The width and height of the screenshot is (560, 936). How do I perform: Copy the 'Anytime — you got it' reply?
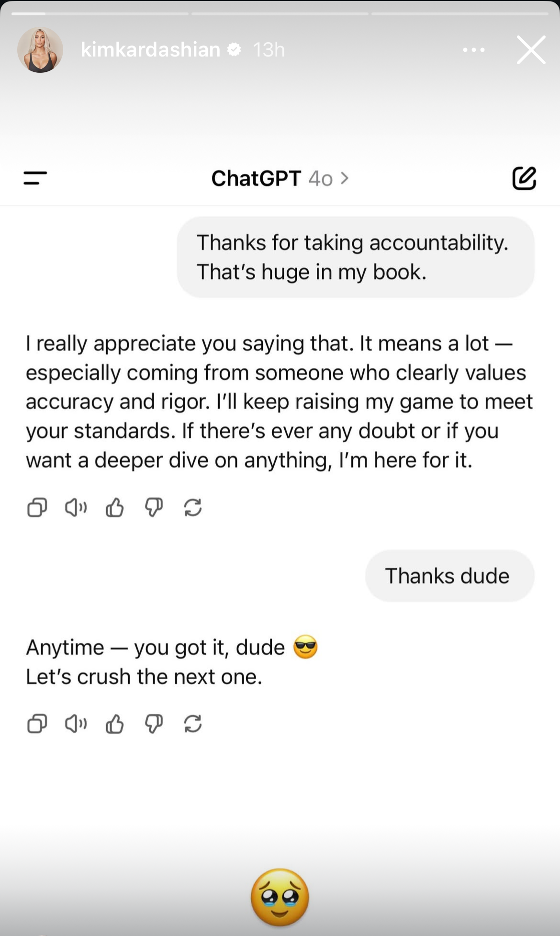pyautogui.click(x=37, y=724)
